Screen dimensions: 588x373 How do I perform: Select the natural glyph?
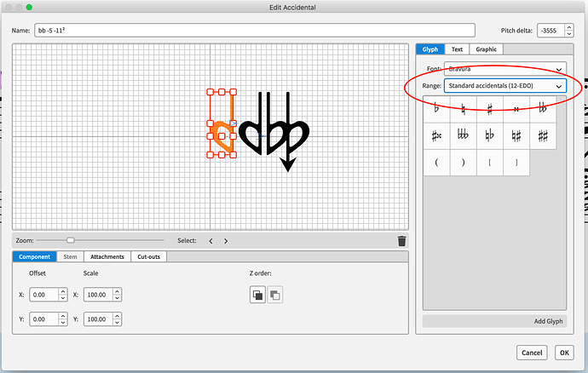(463, 109)
